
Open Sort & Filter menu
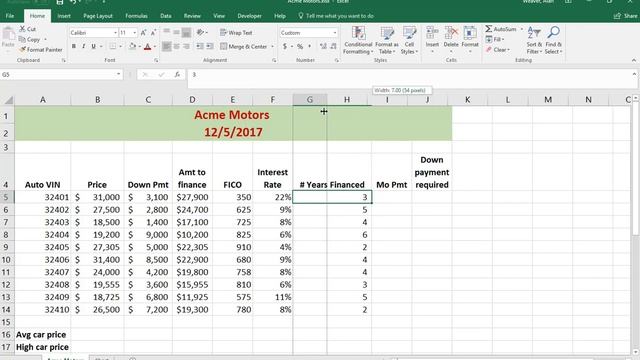point(534,40)
